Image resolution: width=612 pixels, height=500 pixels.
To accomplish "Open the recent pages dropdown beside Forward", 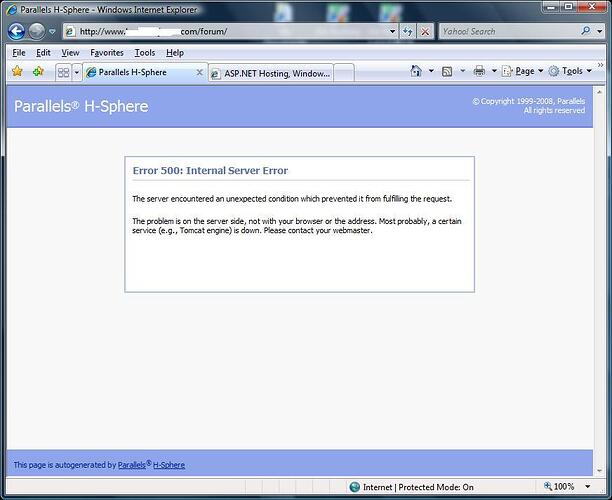I will pyautogui.click(x=52, y=32).
